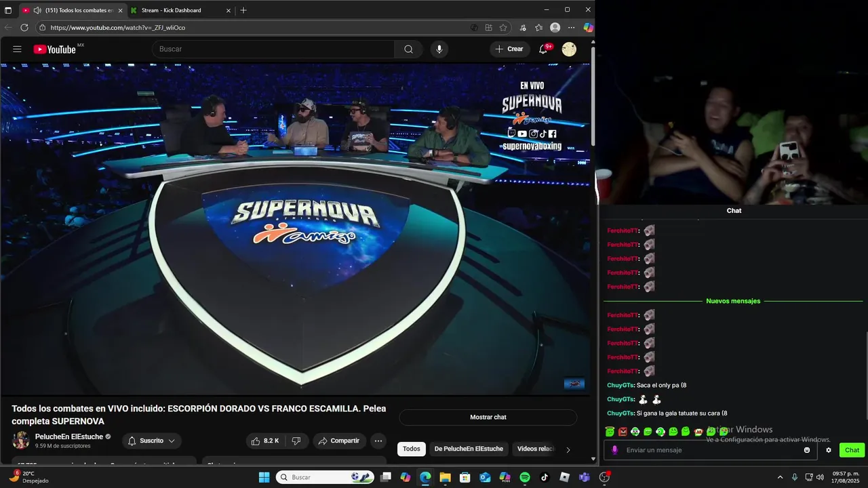
Task: Like the video with thumbs up
Action: tap(264, 441)
